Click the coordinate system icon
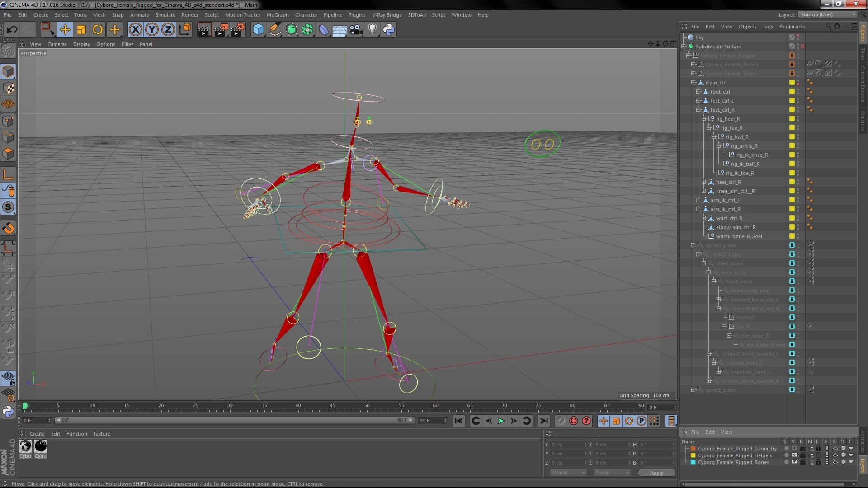This screenshot has height=488, width=868. tap(185, 30)
